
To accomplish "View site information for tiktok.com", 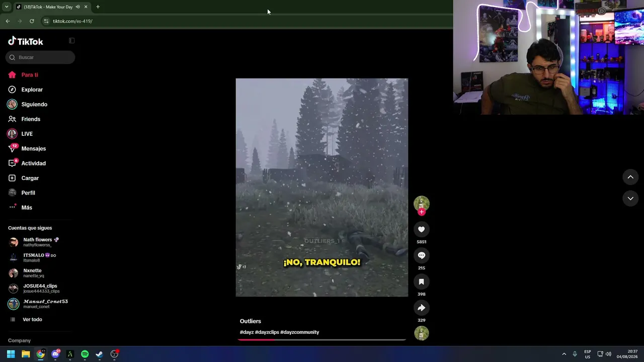I will pos(46,21).
